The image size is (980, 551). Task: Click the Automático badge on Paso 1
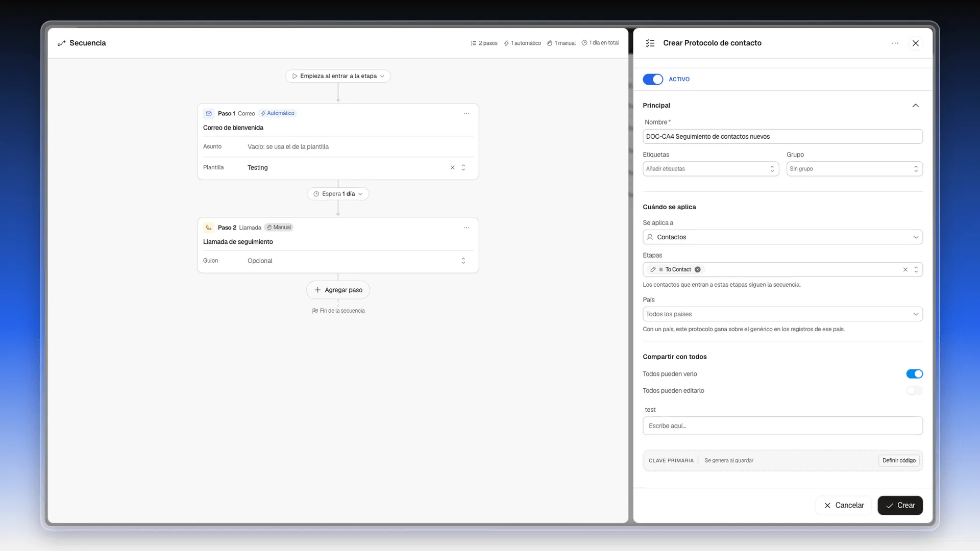[x=278, y=113]
